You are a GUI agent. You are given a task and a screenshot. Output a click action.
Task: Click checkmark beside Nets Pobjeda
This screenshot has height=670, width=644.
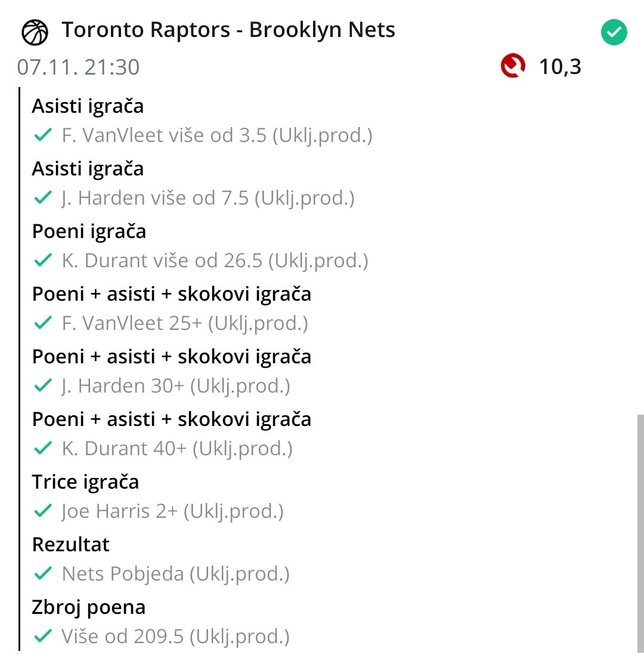[x=43, y=574]
